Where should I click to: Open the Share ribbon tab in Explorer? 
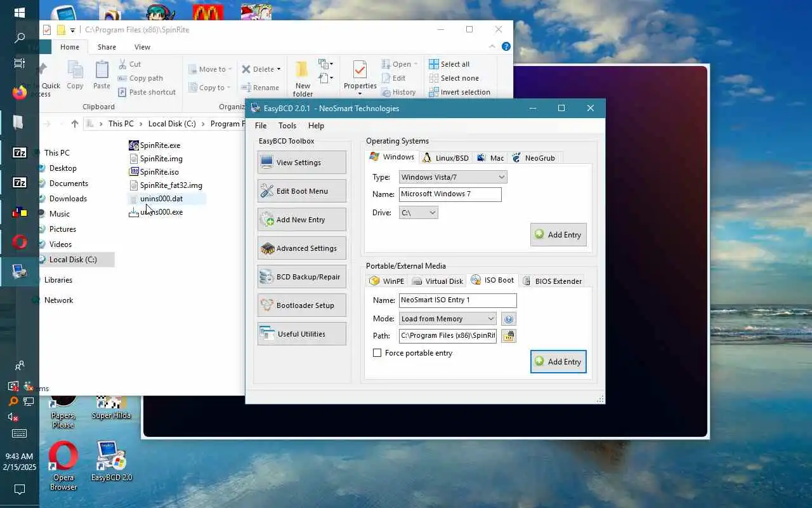pyautogui.click(x=107, y=47)
